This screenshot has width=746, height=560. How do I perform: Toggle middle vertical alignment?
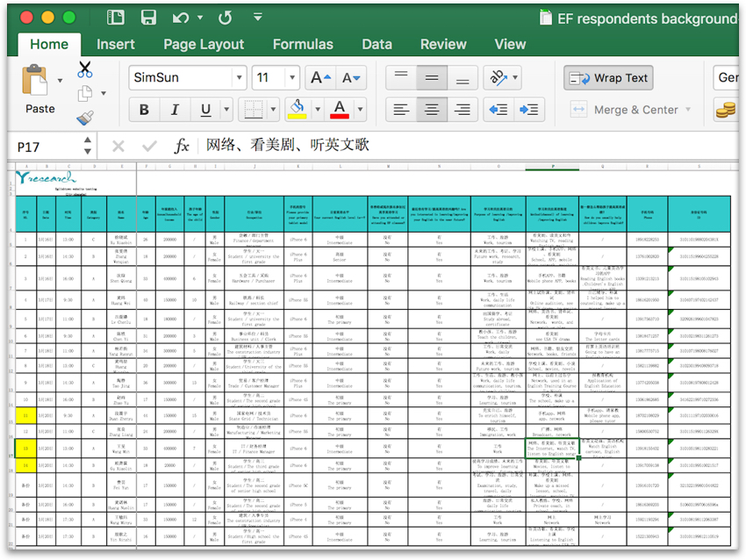(432, 77)
